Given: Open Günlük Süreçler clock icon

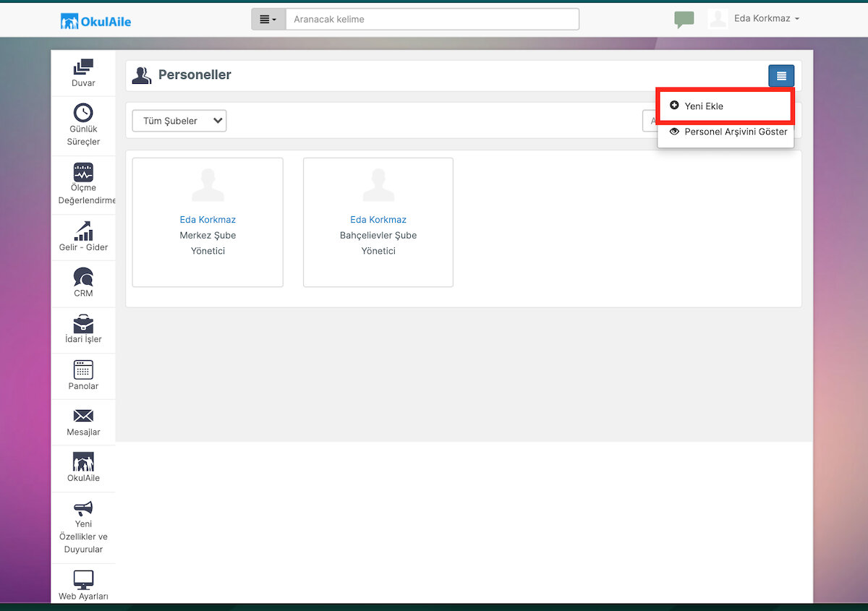Looking at the screenshot, I should coord(83,113).
